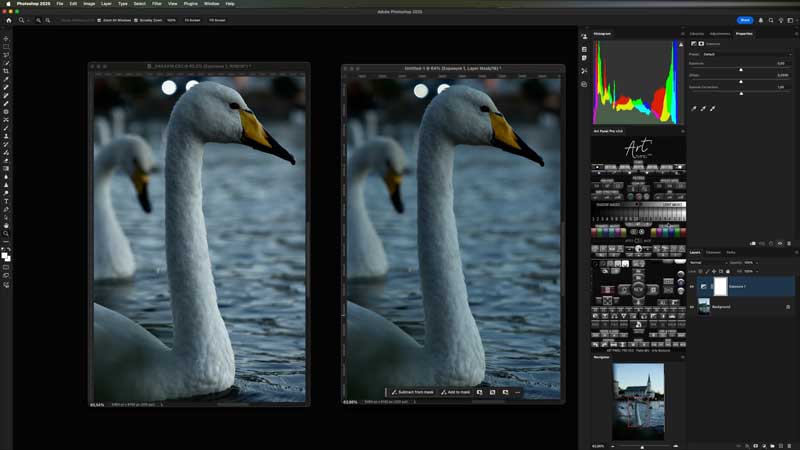Screen dimensions: 800x450
Task: Click the lock icon on the Background layer
Action: click(788, 307)
